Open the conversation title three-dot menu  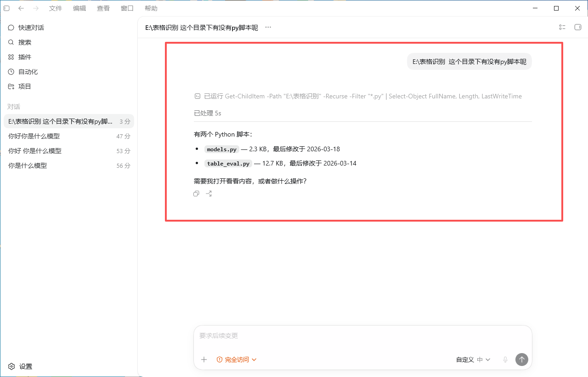tap(268, 28)
